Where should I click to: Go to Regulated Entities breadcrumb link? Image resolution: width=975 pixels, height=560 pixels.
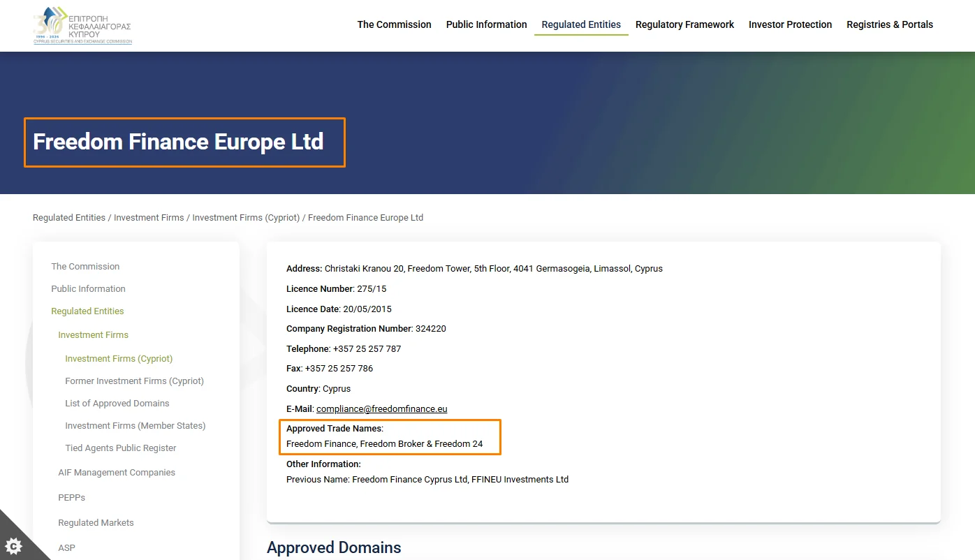(69, 218)
